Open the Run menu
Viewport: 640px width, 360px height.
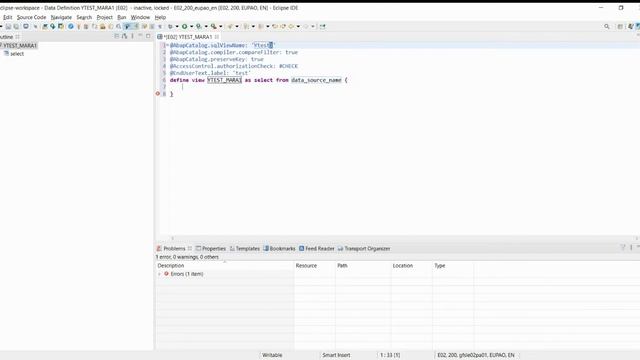[x=122, y=17]
